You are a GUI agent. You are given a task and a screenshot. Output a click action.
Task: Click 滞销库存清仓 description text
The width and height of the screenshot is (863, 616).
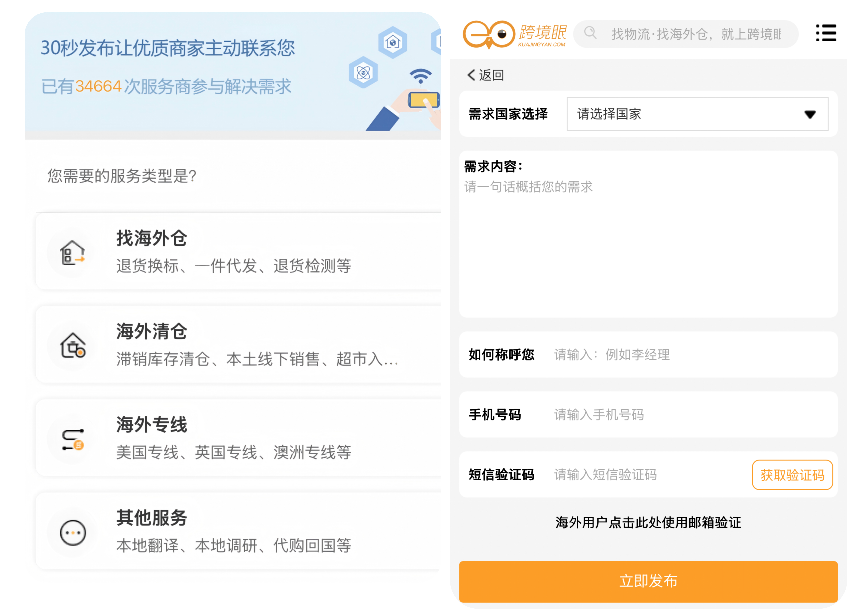pos(257,359)
